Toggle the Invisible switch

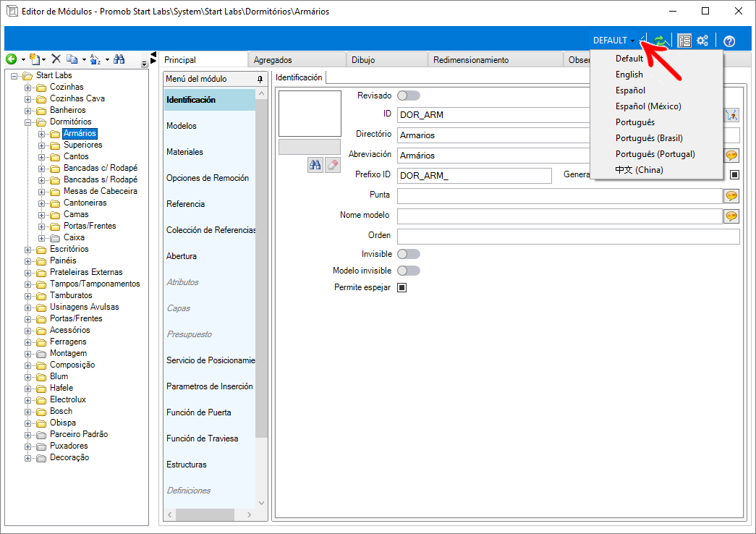pos(408,254)
